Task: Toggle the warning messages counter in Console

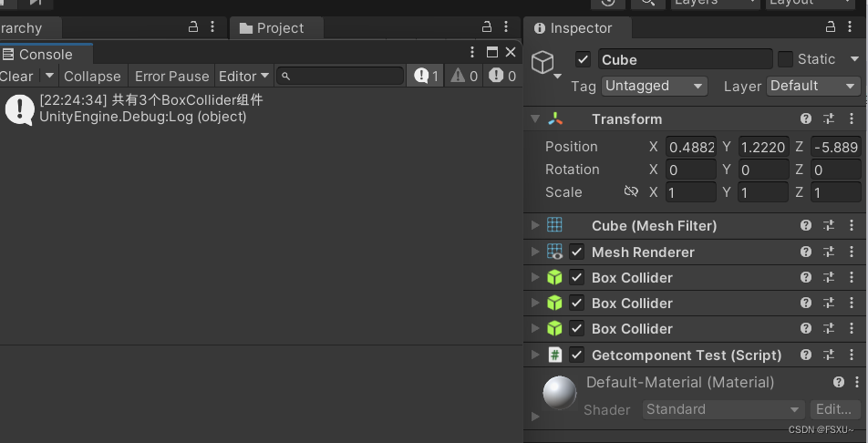Action: click(464, 77)
